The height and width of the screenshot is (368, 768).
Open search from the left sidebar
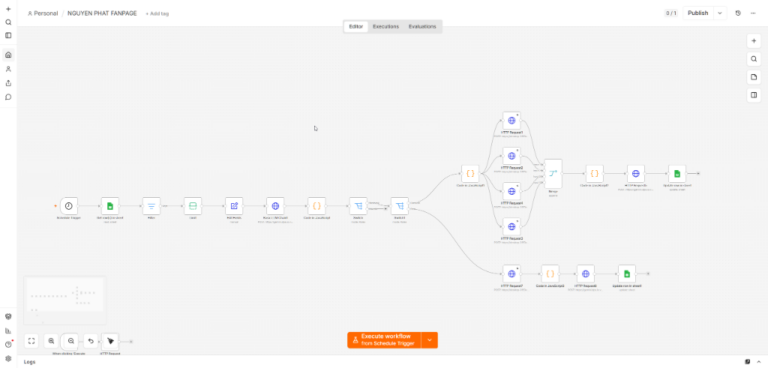point(8,22)
